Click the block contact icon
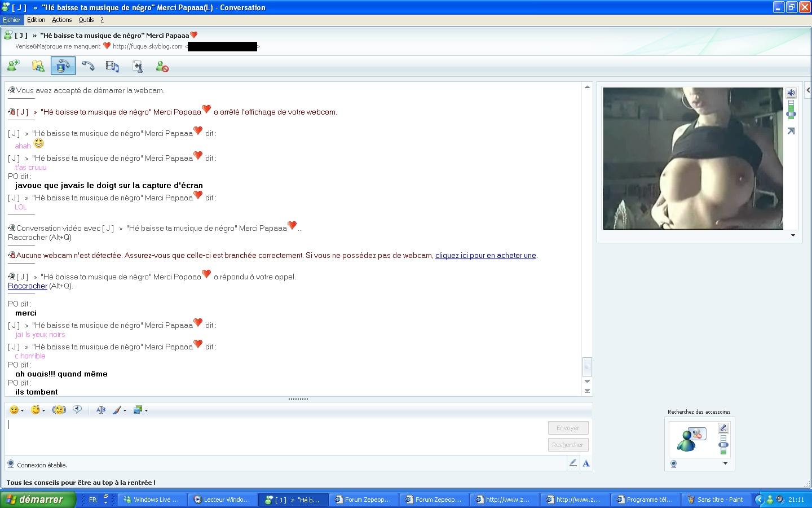The image size is (812, 508). point(162,67)
